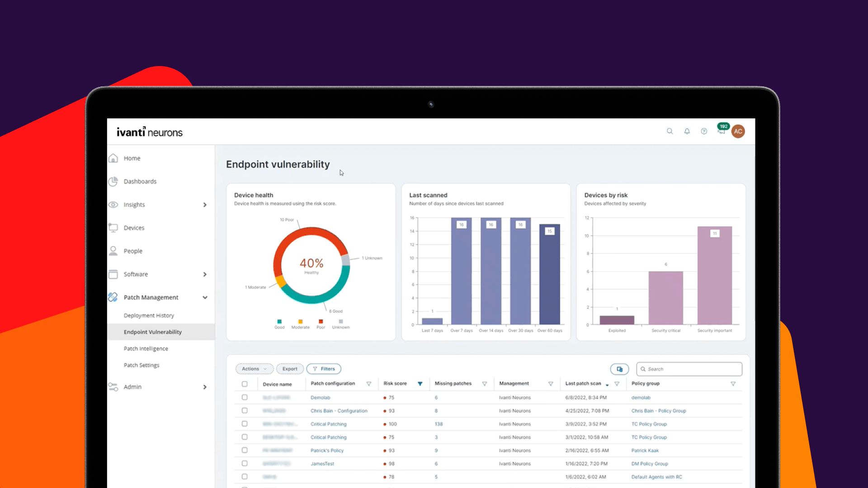Toggle the select-all checkbox in table header
Screen dimensions: 868x488
point(245,384)
